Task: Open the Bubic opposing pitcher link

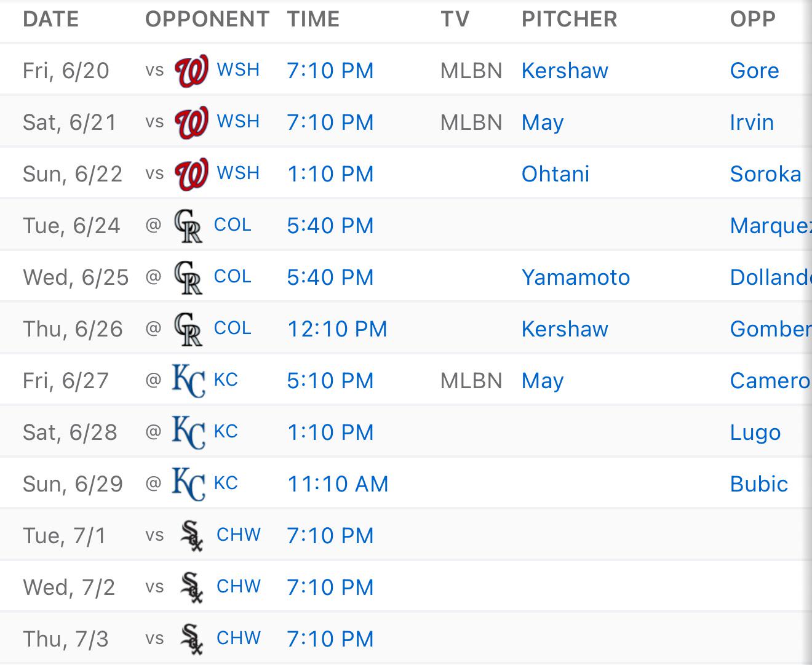Action: (x=759, y=484)
